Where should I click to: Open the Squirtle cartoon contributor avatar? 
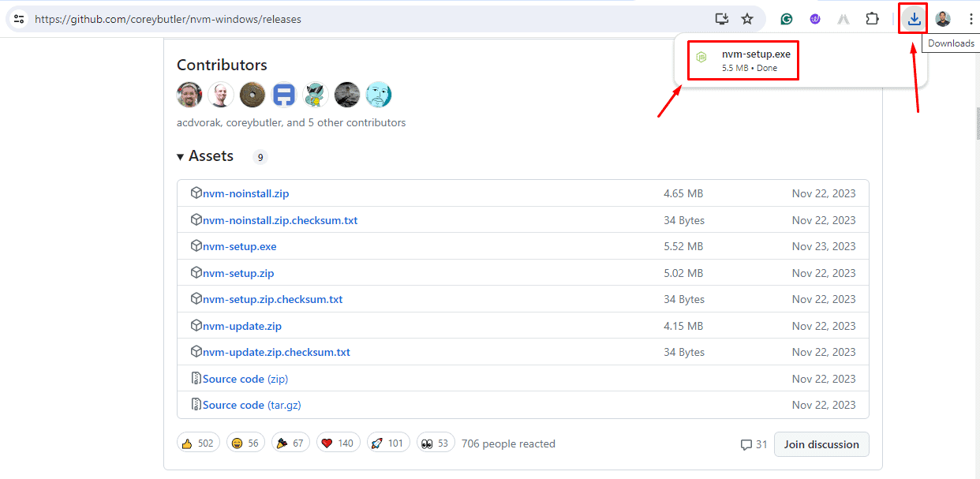[x=316, y=95]
